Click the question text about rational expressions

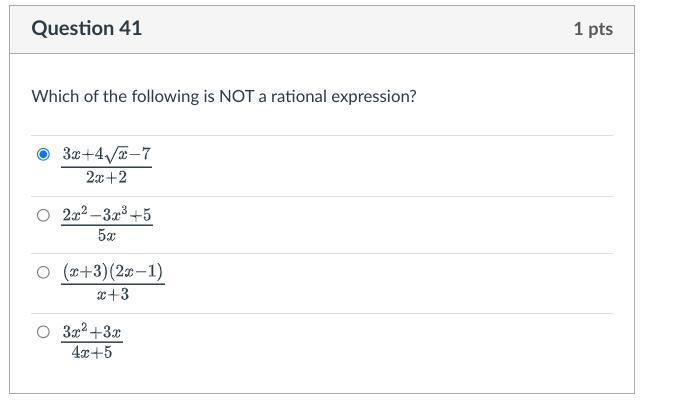pos(224,97)
